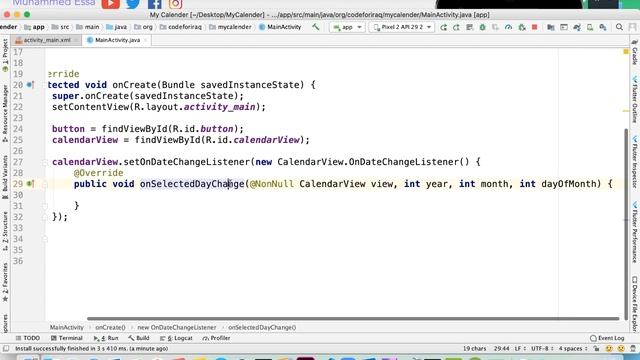Click the Profile app gauge icon
The image size is (640, 360).
(x=508, y=27)
